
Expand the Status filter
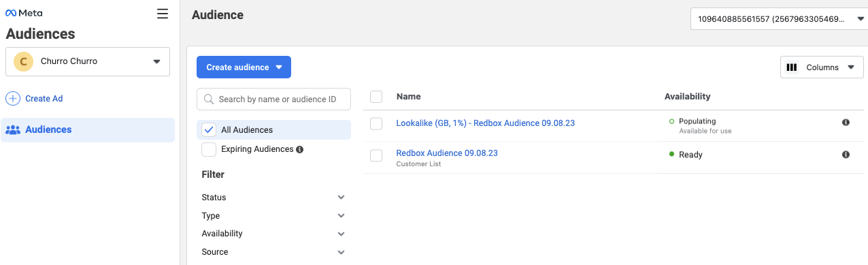274,198
